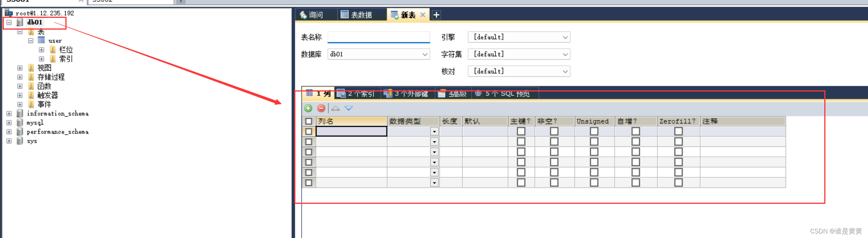
Task: Expand the 视图 node
Action: tap(20, 68)
